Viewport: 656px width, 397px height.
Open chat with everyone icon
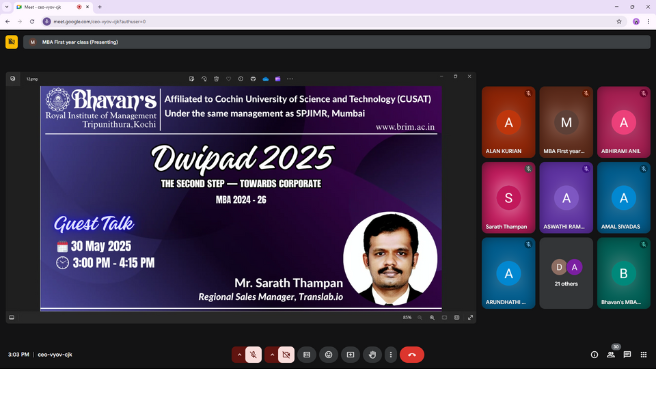pos(627,355)
